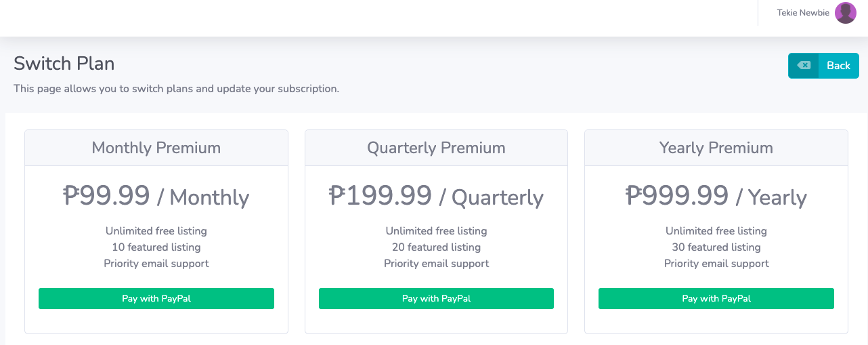Click the page description about switching plans

pos(176,89)
